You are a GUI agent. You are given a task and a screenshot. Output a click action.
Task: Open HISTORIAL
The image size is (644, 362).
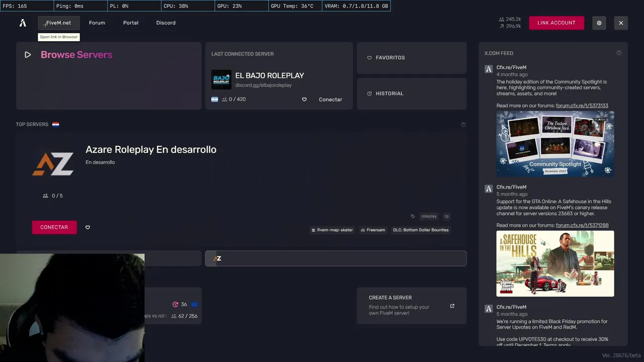412,94
